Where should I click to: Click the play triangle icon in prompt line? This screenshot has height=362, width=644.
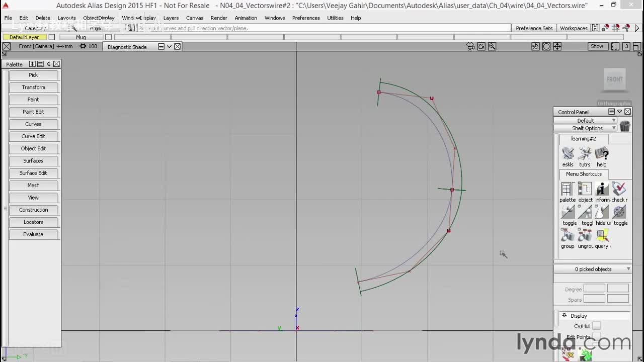(x=637, y=28)
